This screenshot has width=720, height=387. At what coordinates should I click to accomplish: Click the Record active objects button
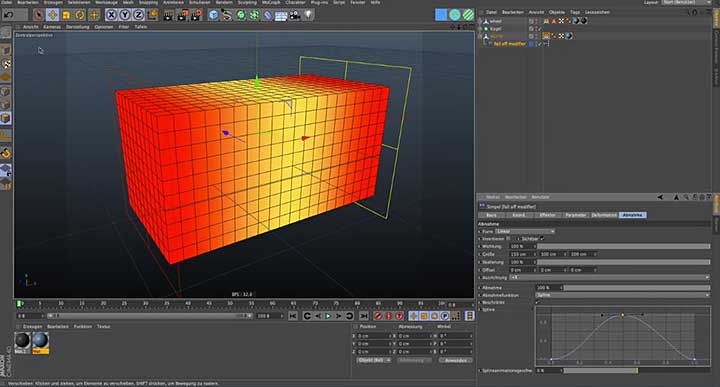[x=378, y=316]
